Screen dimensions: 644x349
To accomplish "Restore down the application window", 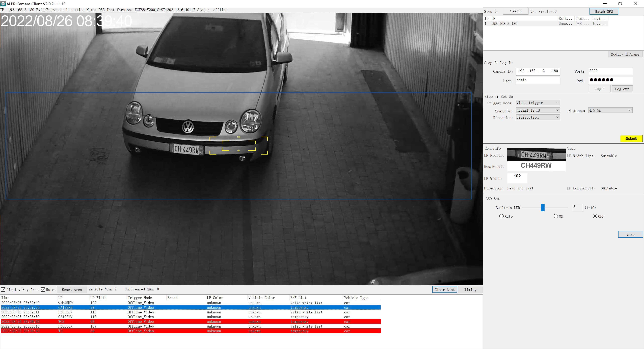I will point(620,4).
